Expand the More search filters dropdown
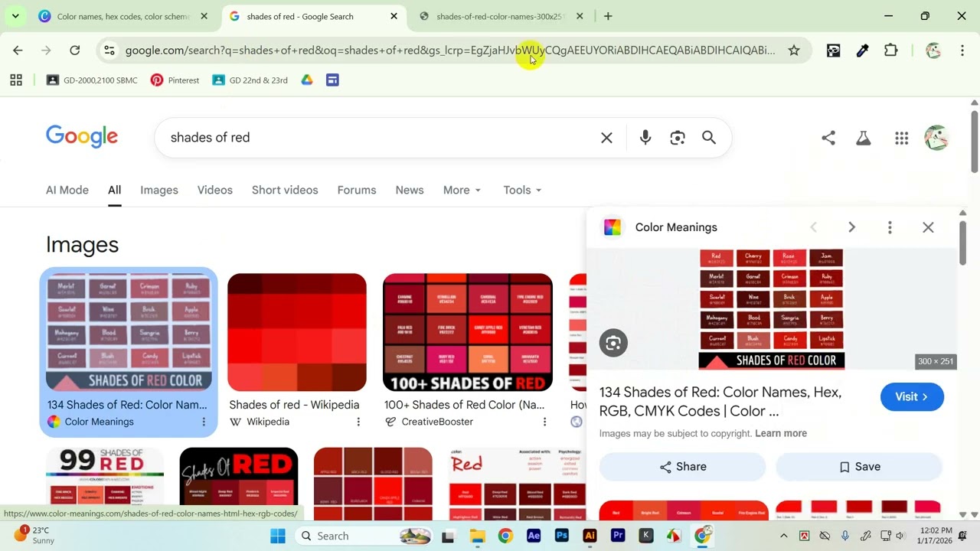Viewport: 980px width, 551px height. click(x=462, y=190)
